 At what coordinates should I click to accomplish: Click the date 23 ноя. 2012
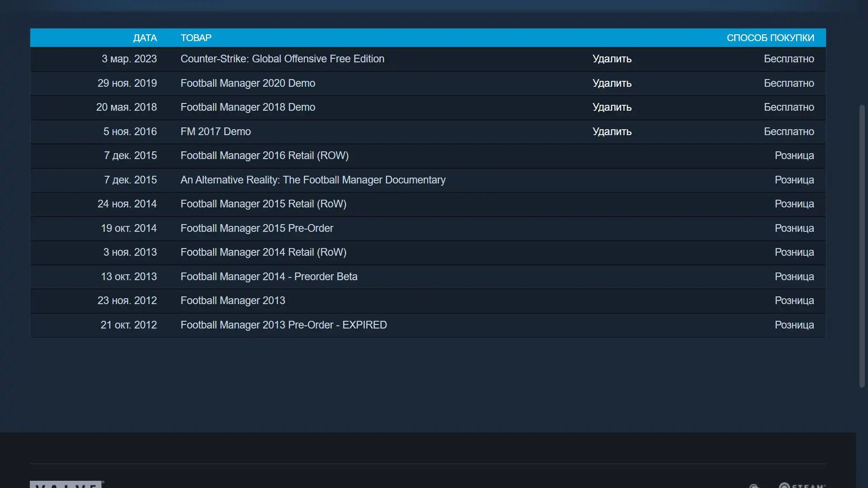[127, 300]
